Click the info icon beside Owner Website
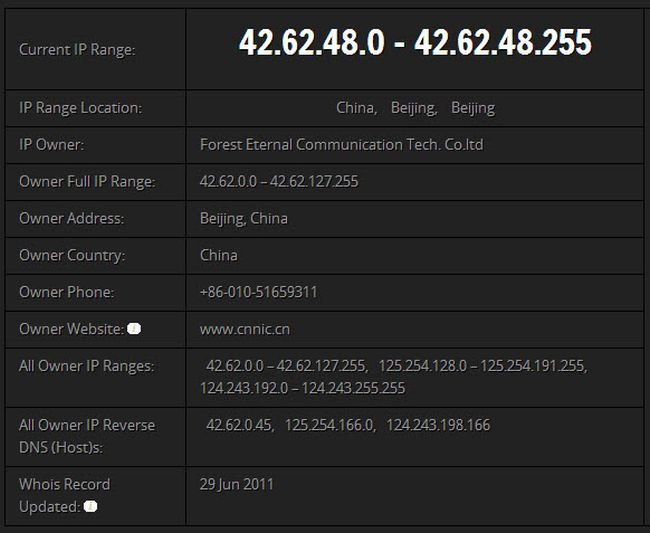This screenshot has height=533, width=650. tap(134, 329)
